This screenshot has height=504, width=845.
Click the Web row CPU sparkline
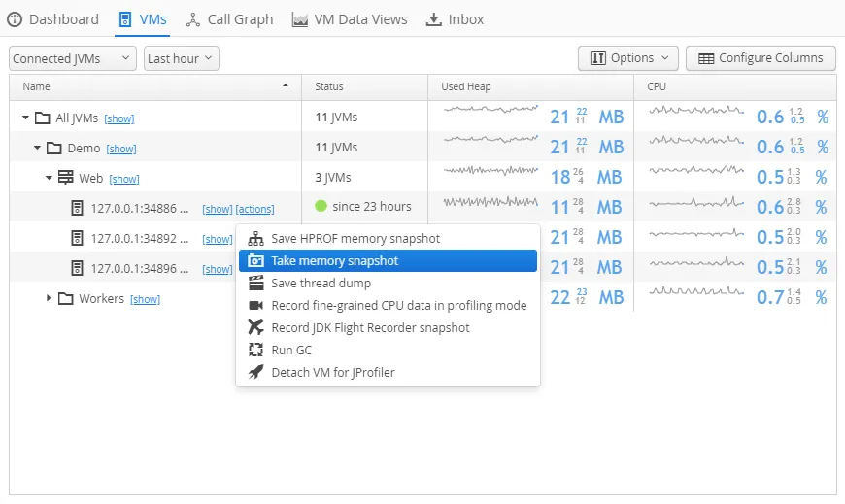(696, 170)
